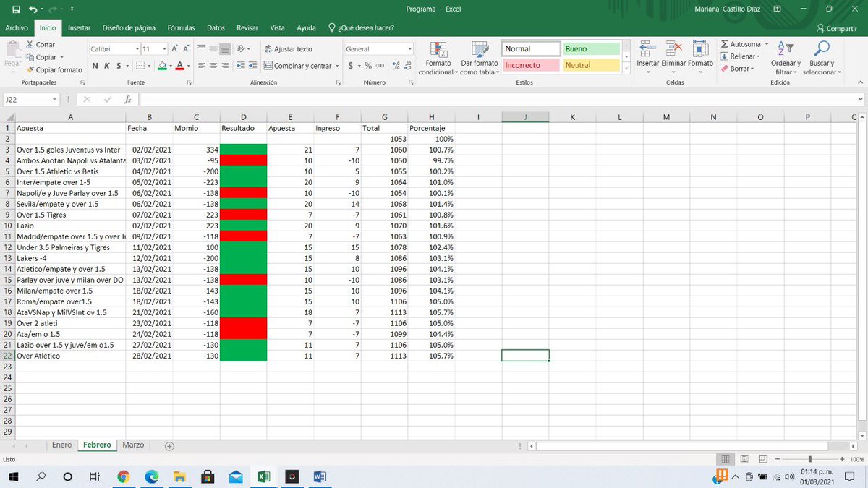The height and width of the screenshot is (488, 868).
Task: Apply the Neutral cell style
Action: [592, 65]
